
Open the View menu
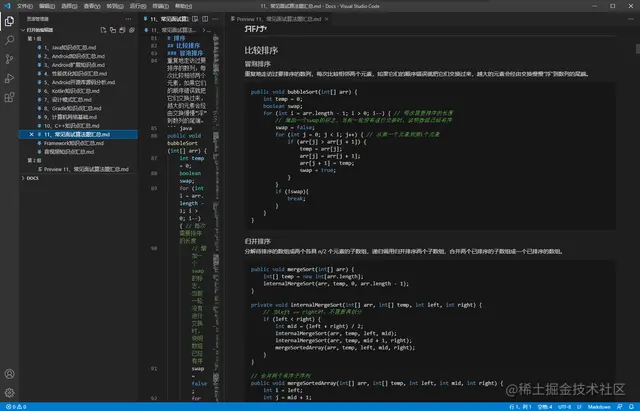(x=92, y=6)
